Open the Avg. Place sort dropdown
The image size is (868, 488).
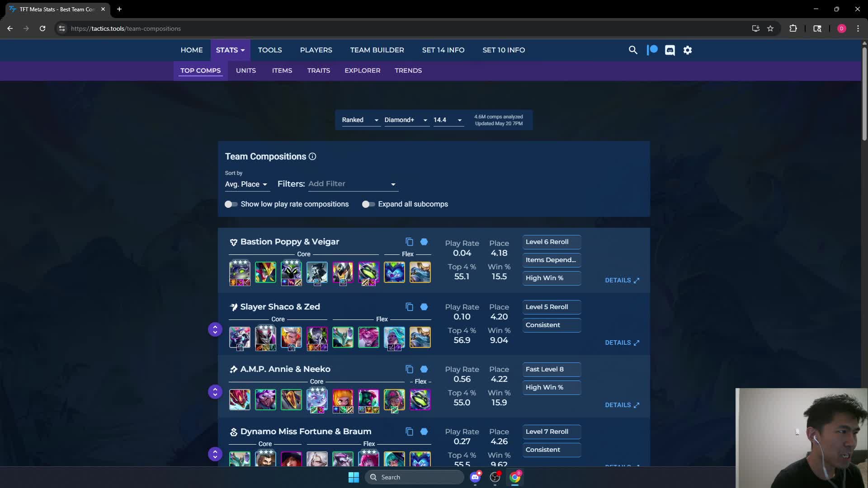246,184
